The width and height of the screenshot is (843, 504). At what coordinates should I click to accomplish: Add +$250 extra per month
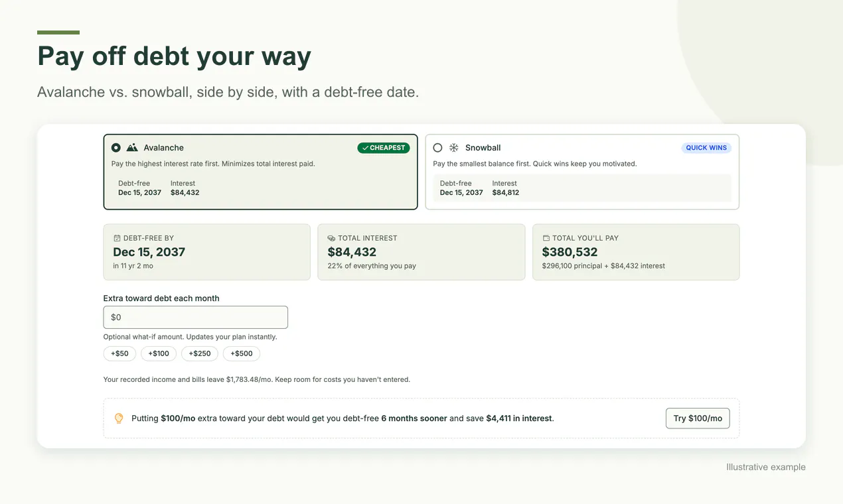(x=200, y=353)
